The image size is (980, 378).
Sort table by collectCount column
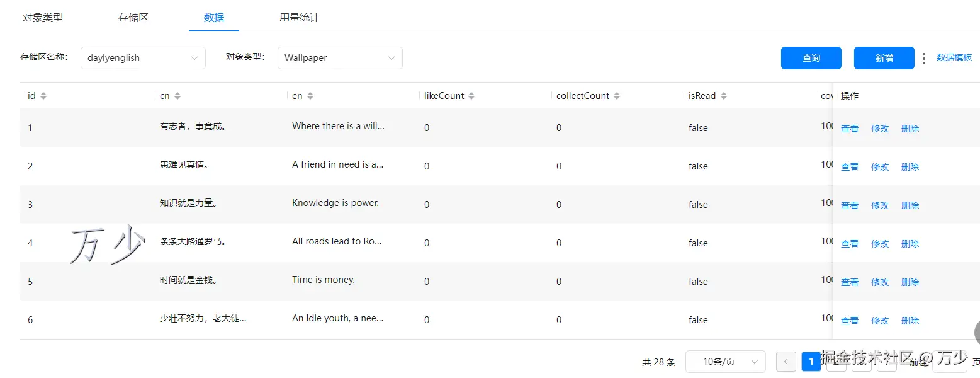click(x=617, y=96)
